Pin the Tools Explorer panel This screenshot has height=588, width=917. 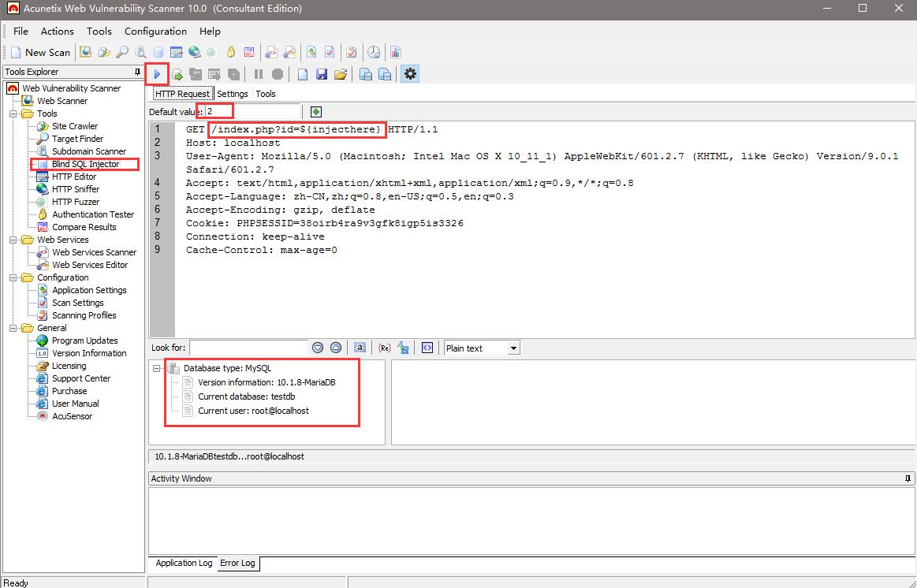(138, 72)
